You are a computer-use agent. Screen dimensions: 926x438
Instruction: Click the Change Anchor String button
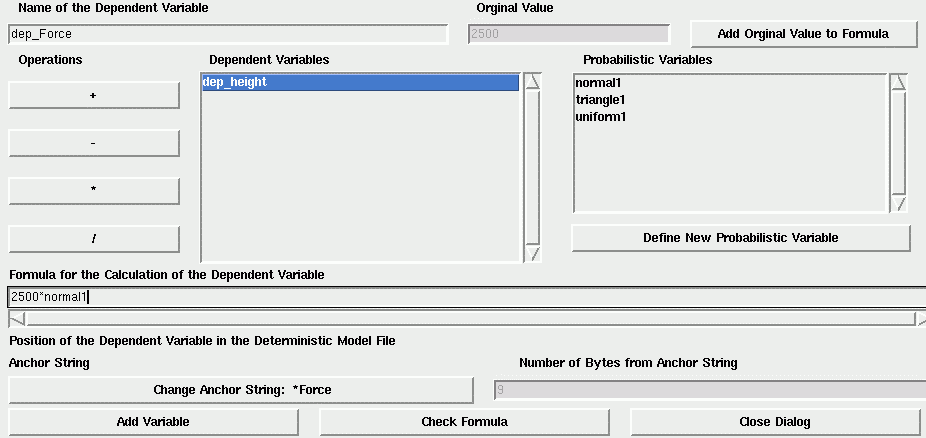point(242,390)
